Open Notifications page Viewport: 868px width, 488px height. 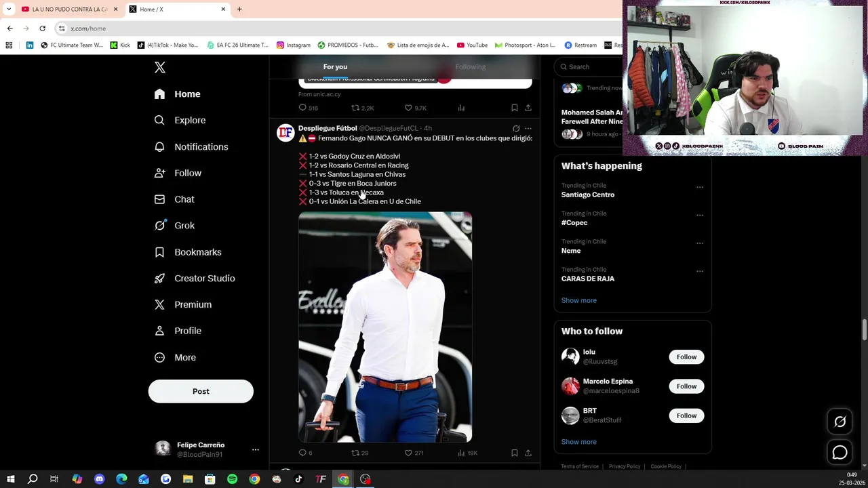[x=191, y=146]
